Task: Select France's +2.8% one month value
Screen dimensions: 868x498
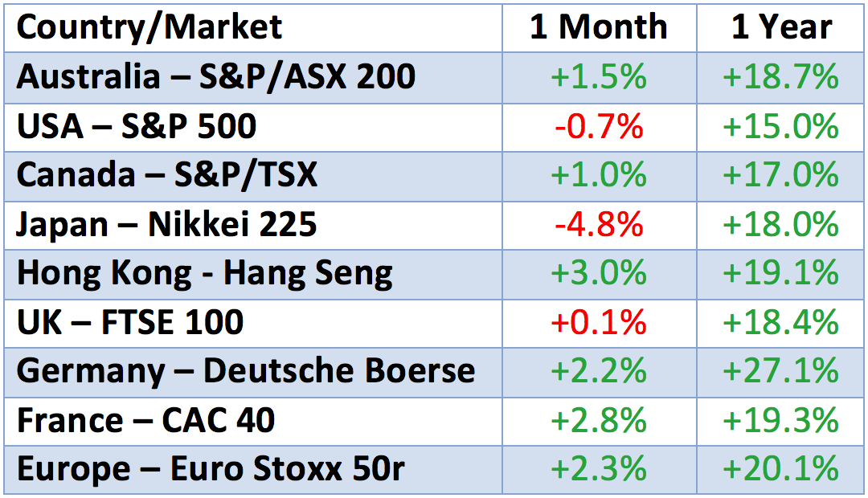Action: (x=599, y=420)
